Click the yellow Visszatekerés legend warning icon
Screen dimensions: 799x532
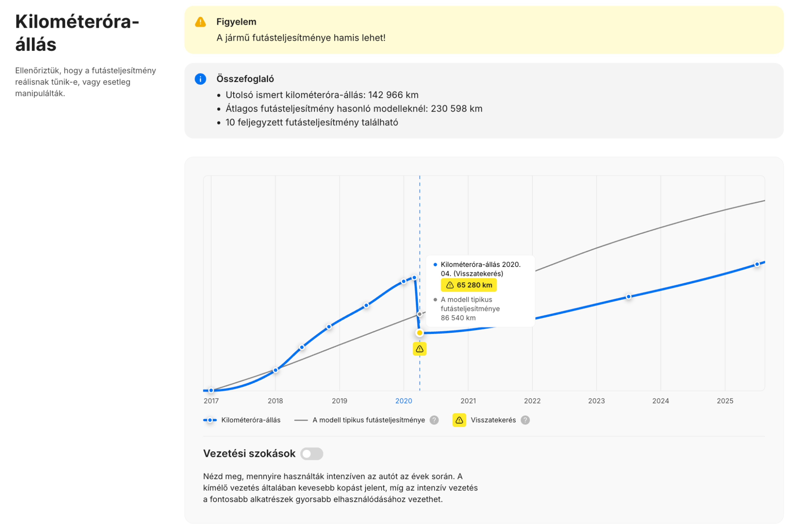459,420
